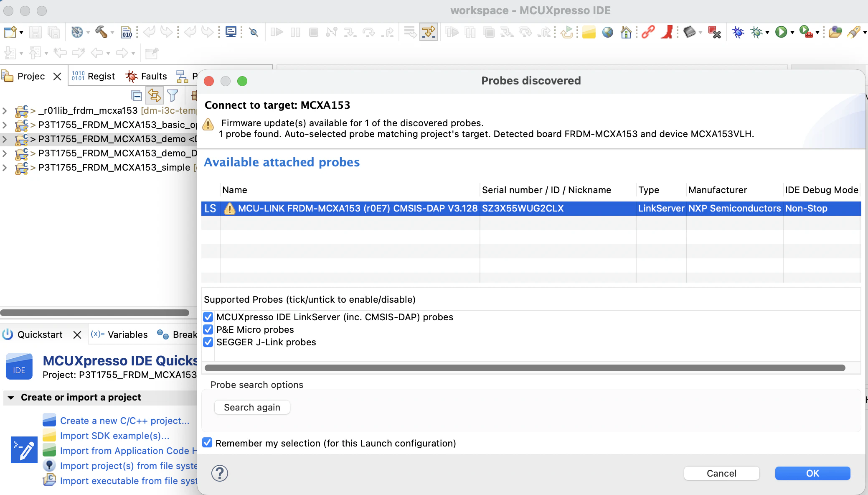Click the house Home icon
Screen dimensions: 868x495
[x=626, y=32]
